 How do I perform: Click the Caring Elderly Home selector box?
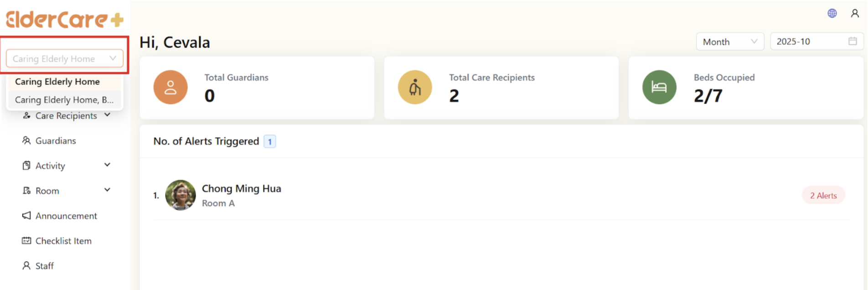pyautogui.click(x=65, y=59)
